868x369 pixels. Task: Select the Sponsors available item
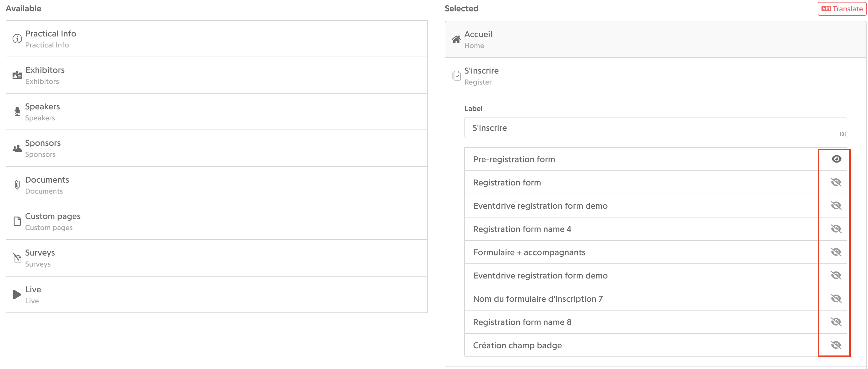coord(217,148)
